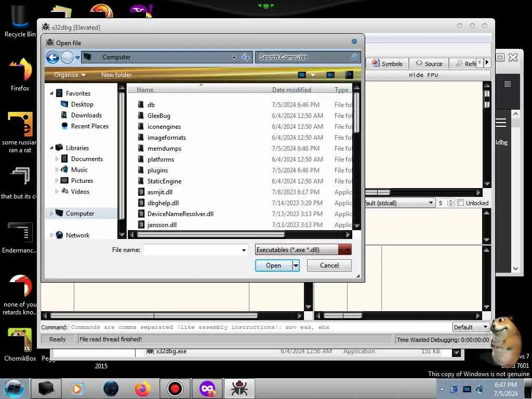Open the Organize menu

point(70,75)
